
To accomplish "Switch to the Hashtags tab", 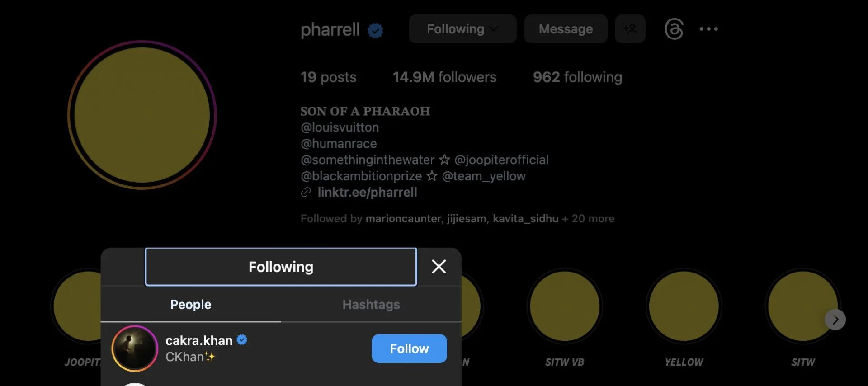I will click(371, 305).
